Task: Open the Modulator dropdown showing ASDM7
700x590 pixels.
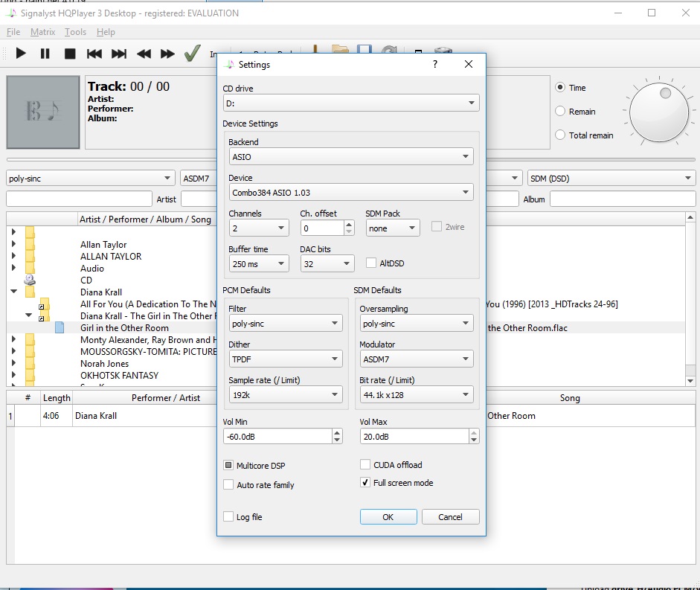Action: (416, 359)
